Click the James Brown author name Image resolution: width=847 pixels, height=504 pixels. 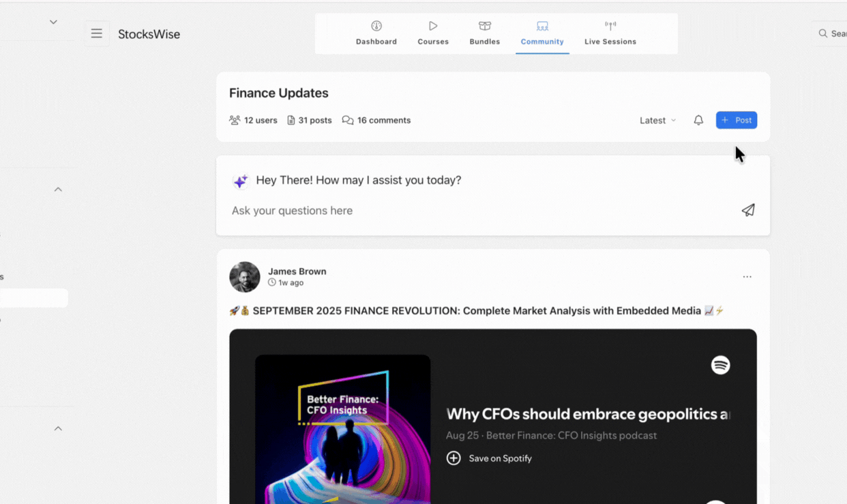pos(297,271)
